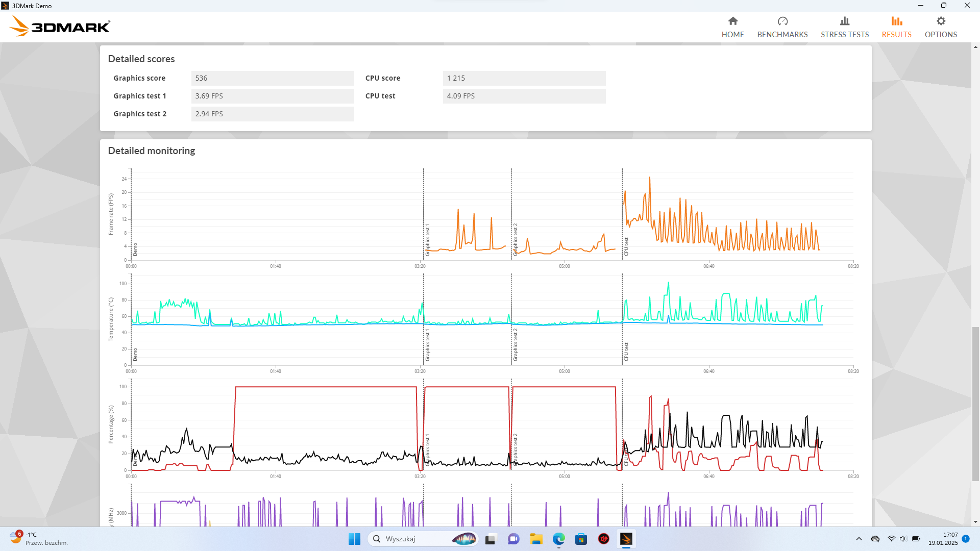Open the OPTIONS tab
Image resolution: width=980 pixels, height=551 pixels.
pyautogui.click(x=941, y=28)
